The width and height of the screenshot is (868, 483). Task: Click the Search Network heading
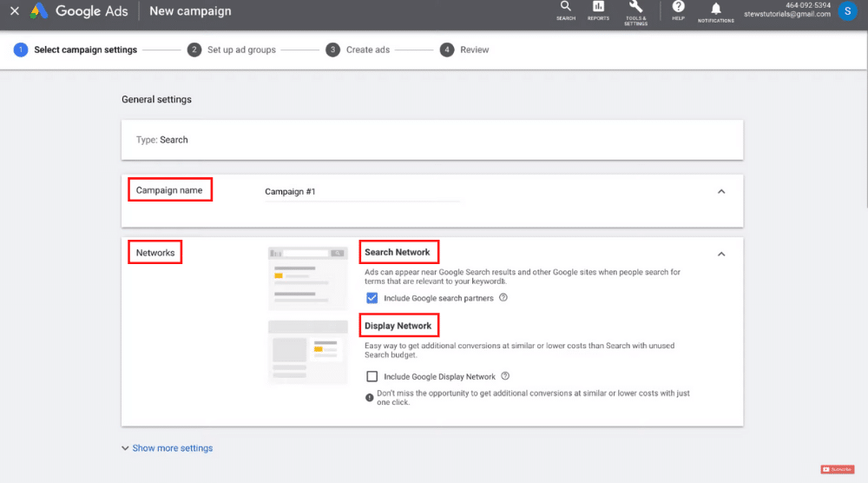[398, 252]
